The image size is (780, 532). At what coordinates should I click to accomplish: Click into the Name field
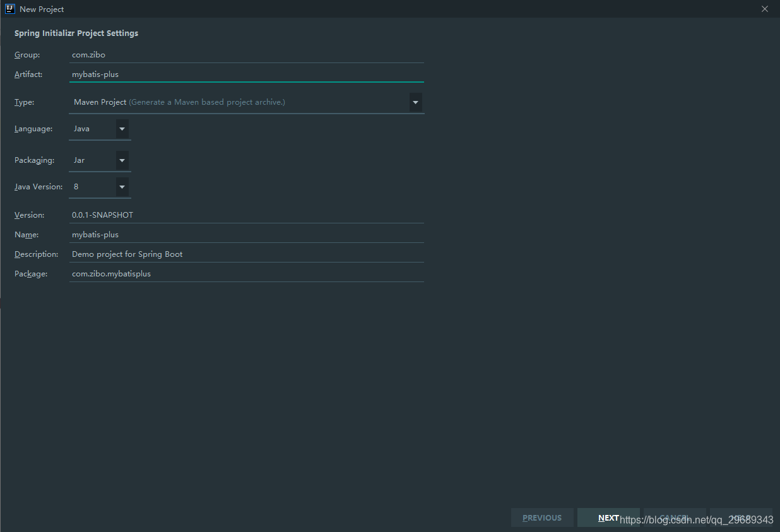click(x=246, y=235)
